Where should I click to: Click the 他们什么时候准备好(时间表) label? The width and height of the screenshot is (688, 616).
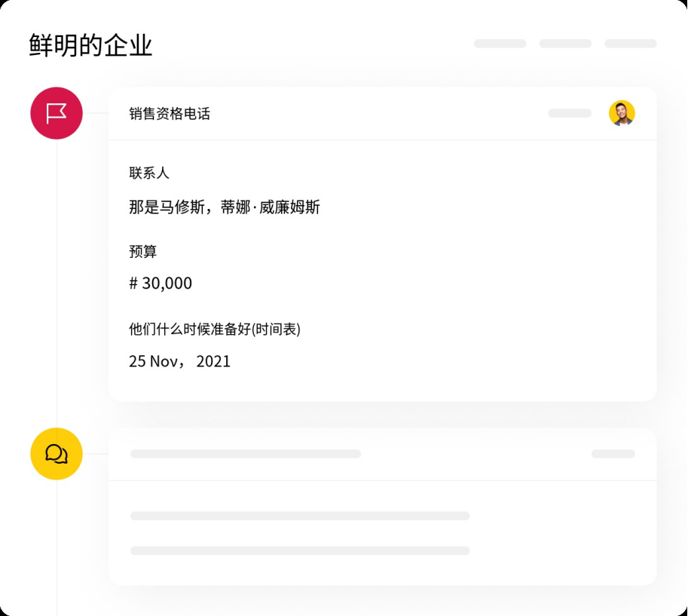tap(215, 329)
